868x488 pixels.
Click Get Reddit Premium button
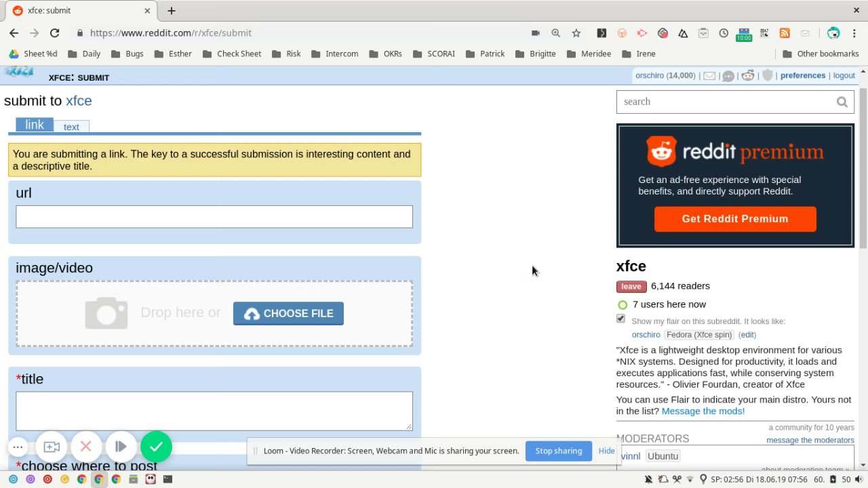[735, 219]
